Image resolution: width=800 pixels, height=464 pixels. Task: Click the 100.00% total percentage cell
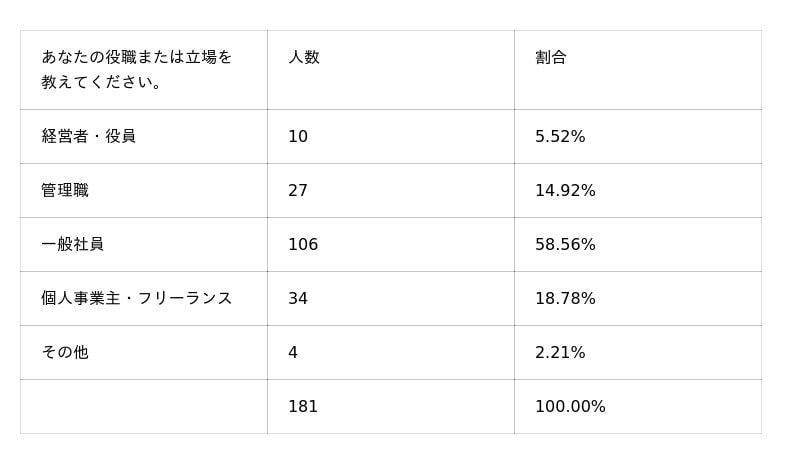coord(570,407)
